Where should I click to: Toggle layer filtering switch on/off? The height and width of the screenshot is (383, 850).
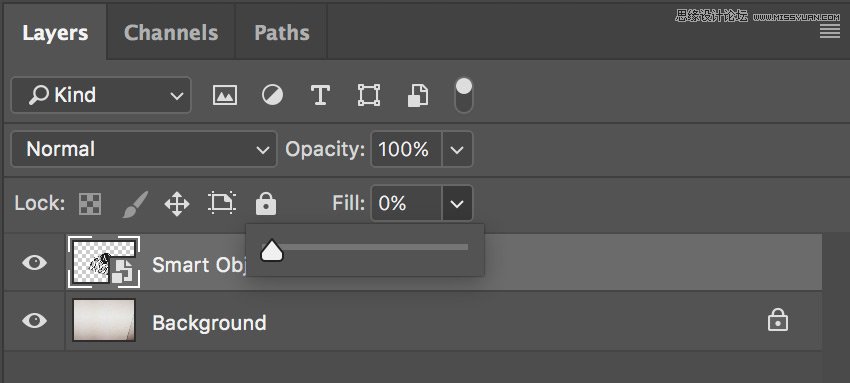coord(463,95)
